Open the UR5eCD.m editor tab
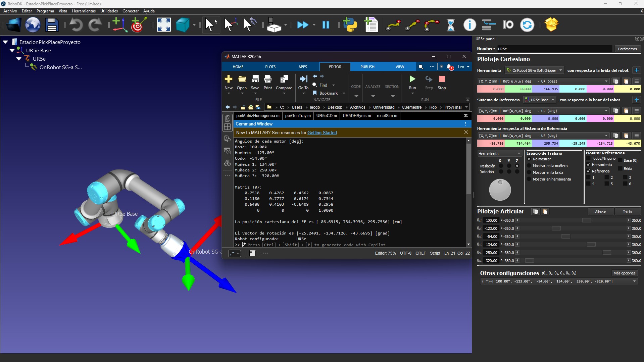The height and width of the screenshot is (362, 644). tap(327, 116)
